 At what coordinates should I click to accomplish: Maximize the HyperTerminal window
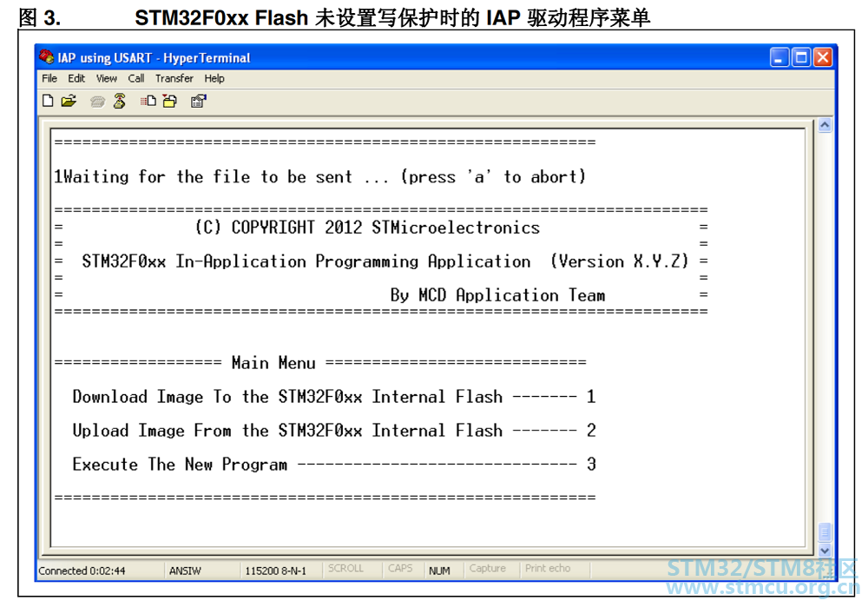click(x=801, y=57)
